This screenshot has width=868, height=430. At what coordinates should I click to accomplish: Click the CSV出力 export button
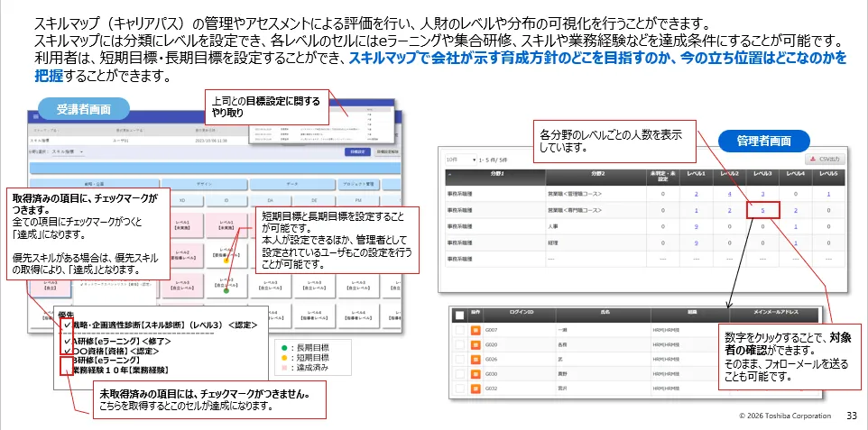[825, 160]
